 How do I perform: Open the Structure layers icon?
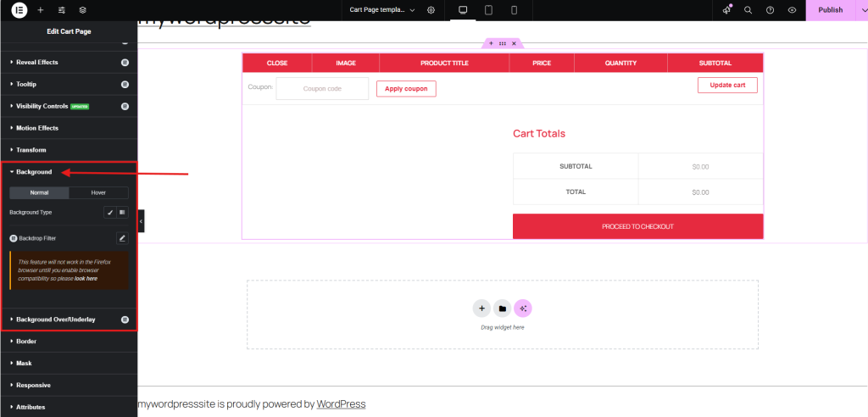pyautogui.click(x=82, y=10)
